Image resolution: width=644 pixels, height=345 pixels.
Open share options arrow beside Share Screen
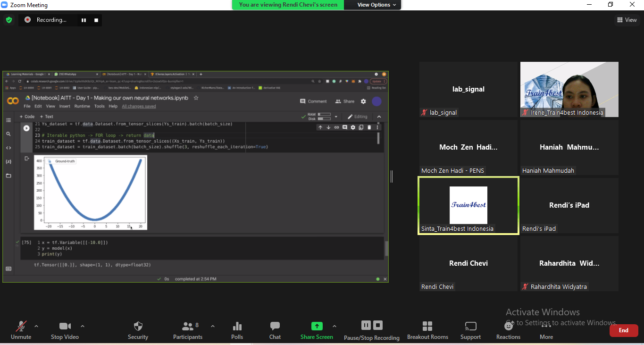(335, 326)
